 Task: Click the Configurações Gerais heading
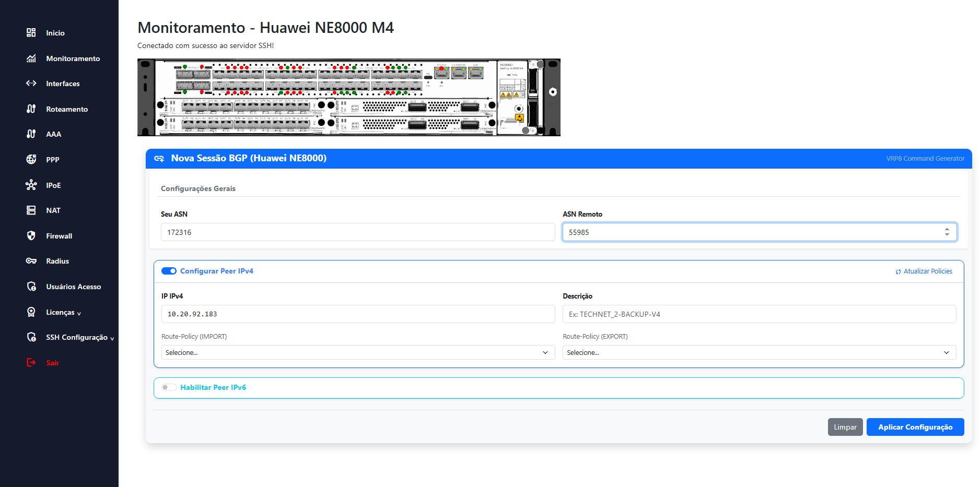[x=198, y=188]
